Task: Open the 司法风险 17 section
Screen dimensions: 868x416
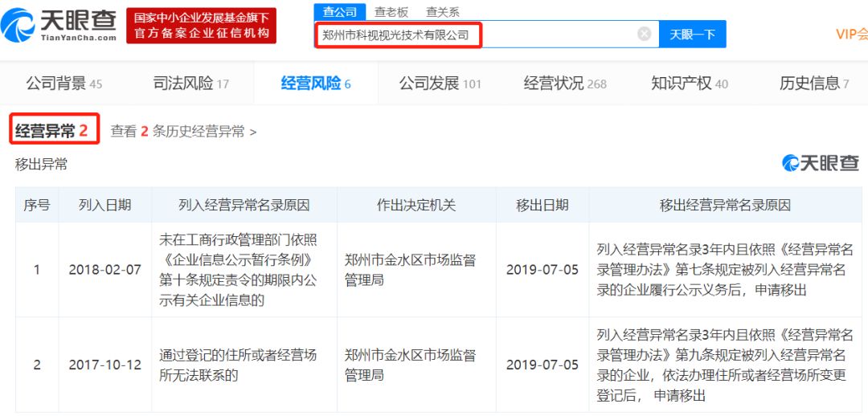Action: tap(191, 84)
